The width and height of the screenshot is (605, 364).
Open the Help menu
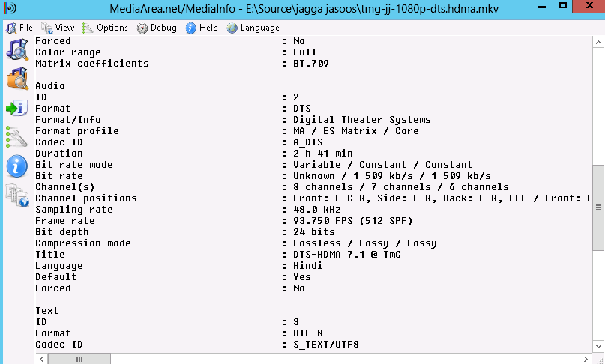pos(202,28)
